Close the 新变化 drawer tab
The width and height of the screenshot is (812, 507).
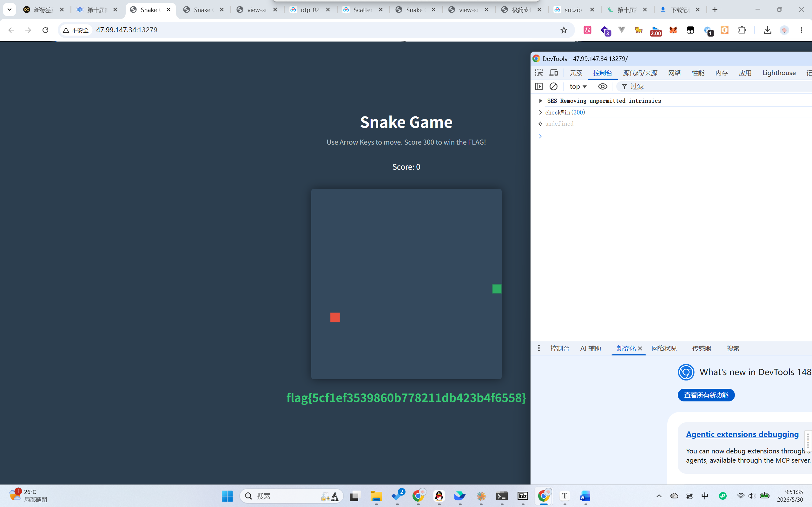[x=640, y=348]
